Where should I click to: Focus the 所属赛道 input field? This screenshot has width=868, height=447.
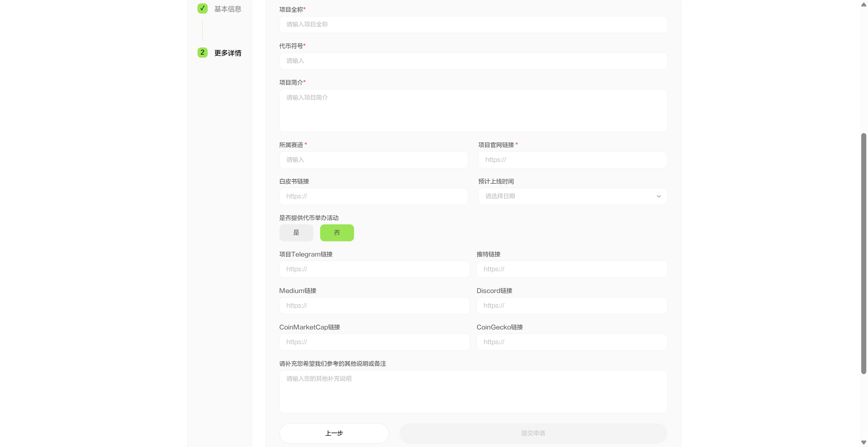point(373,160)
